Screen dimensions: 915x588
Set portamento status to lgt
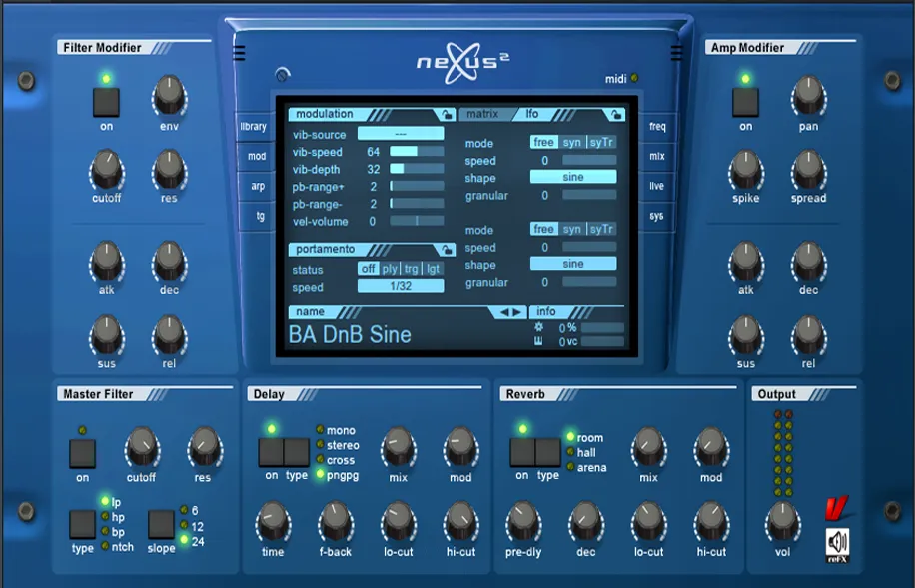(x=433, y=269)
